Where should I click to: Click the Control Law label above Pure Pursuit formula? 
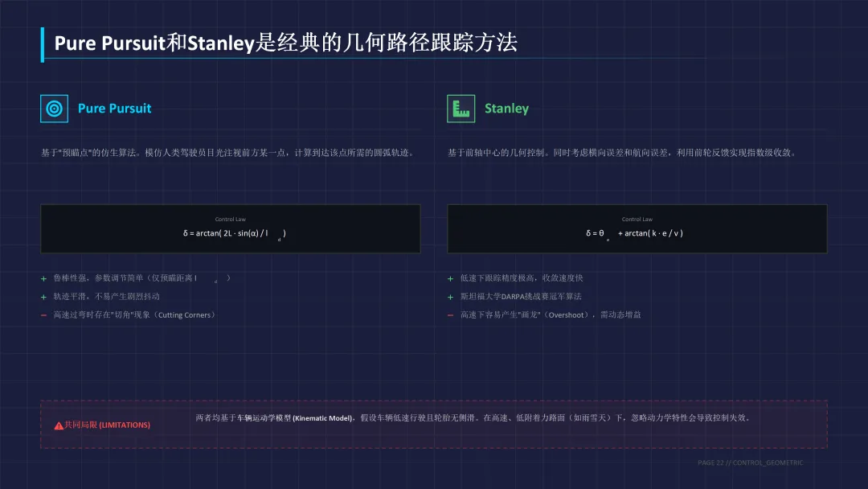point(231,220)
